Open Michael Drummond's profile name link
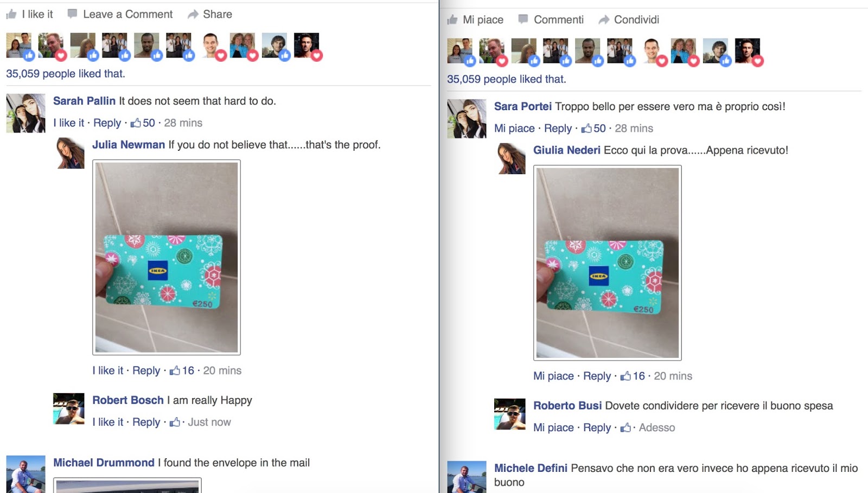 coord(104,463)
